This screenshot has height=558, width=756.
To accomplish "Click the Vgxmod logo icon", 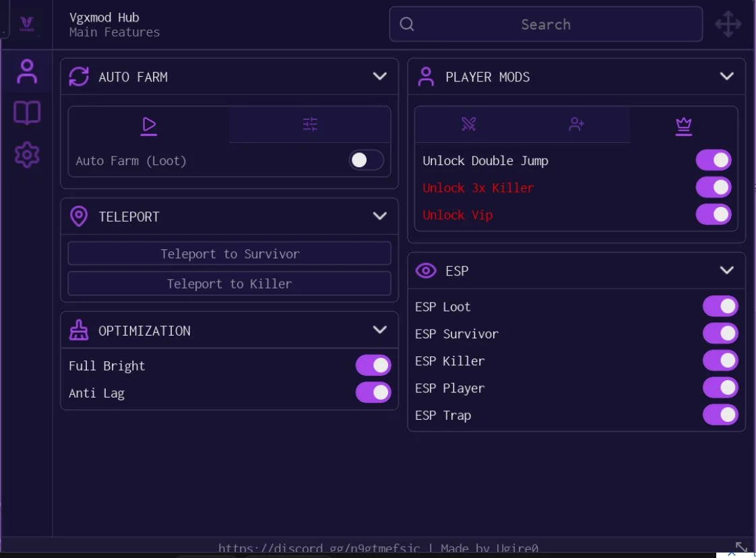I will [26, 24].
